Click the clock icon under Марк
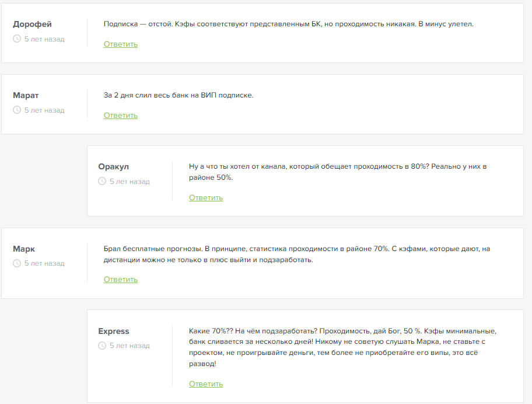 tap(17, 263)
